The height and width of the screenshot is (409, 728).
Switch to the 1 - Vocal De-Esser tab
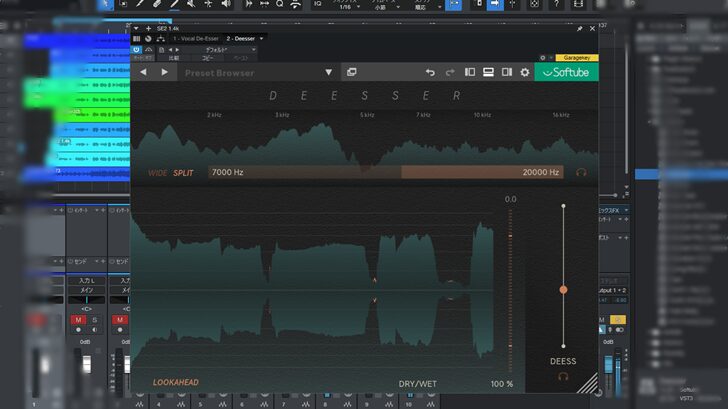(x=195, y=39)
